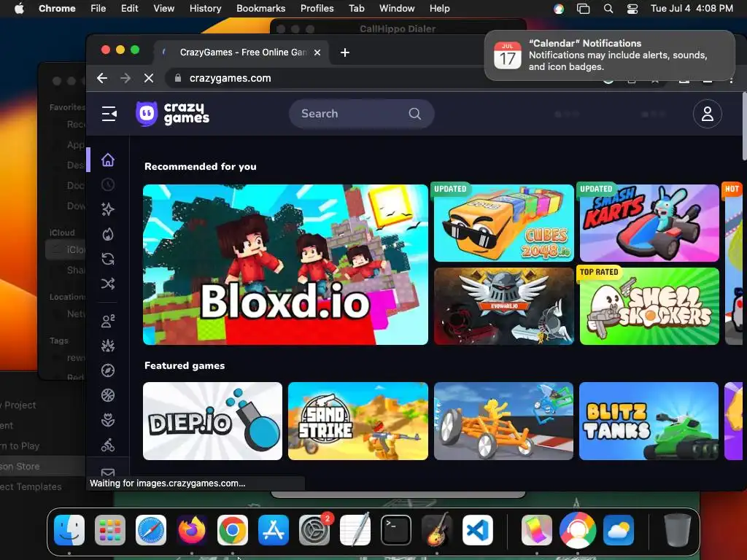Viewport: 747px width, 560px height.
Task: Click the Search input field
Action: pos(362,114)
